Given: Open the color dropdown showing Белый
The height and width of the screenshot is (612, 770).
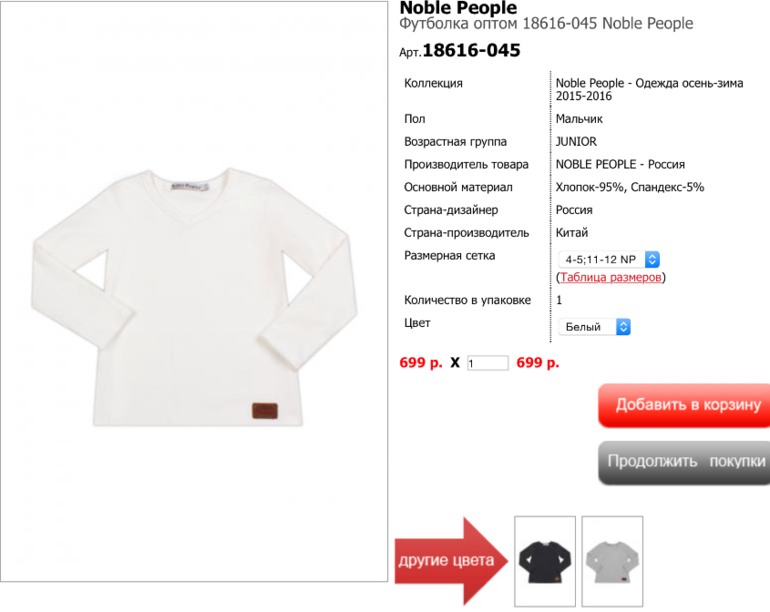Looking at the screenshot, I should 594,327.
